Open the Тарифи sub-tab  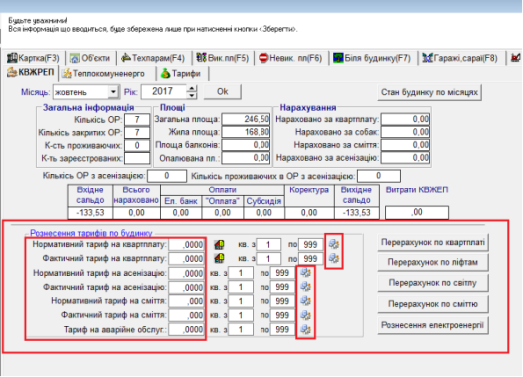181,73
